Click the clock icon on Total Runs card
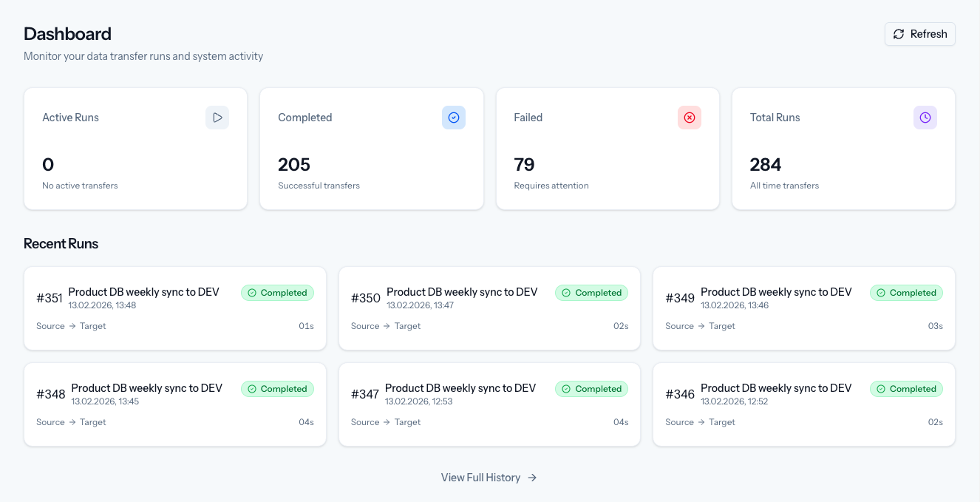Screen dimensions: 980x502 click(925, 118)
